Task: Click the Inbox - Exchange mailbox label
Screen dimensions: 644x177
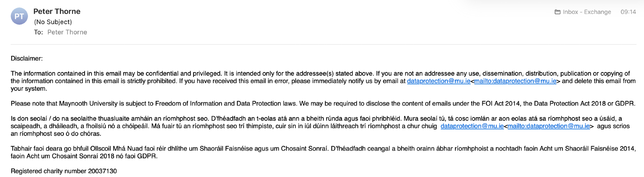Action: click(587, 12)
